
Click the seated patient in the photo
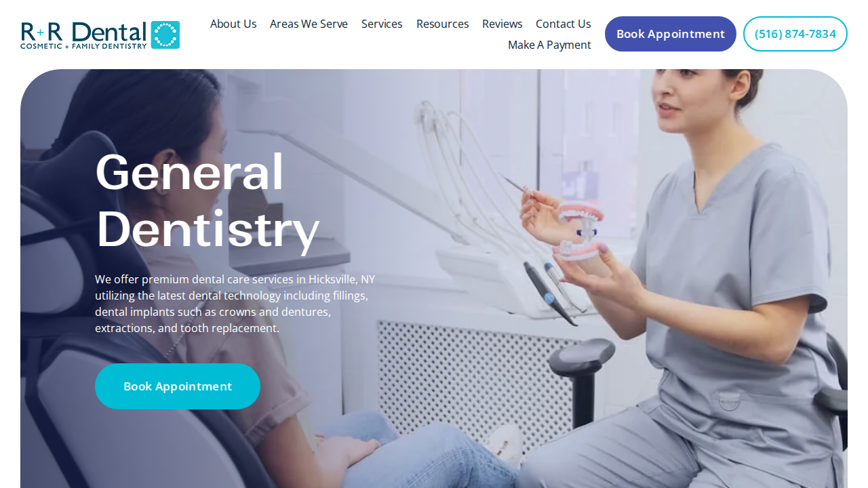pos(224,305)
